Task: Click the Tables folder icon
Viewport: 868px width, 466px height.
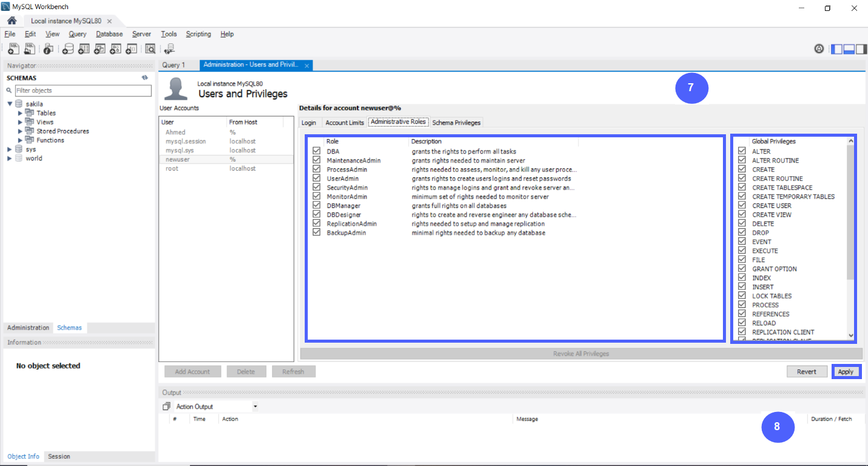Action: [x=30, y=113]
